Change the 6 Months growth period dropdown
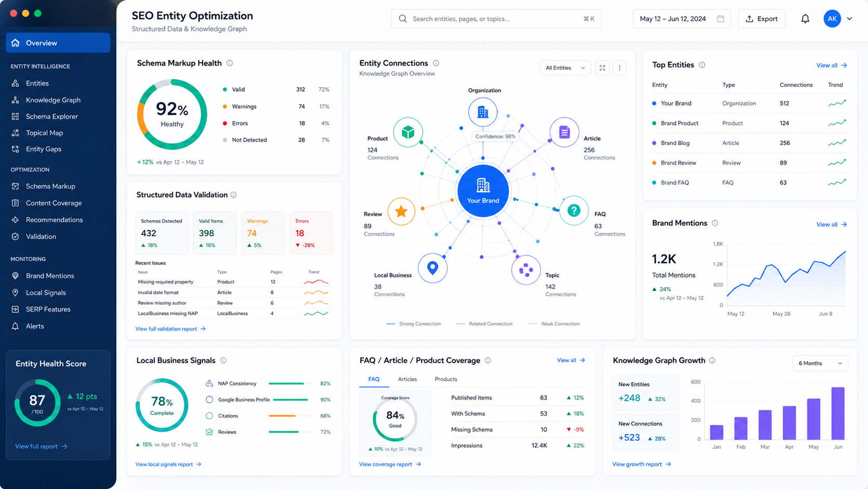The height and width of the screenshot is (489, 868). point(820,363)
